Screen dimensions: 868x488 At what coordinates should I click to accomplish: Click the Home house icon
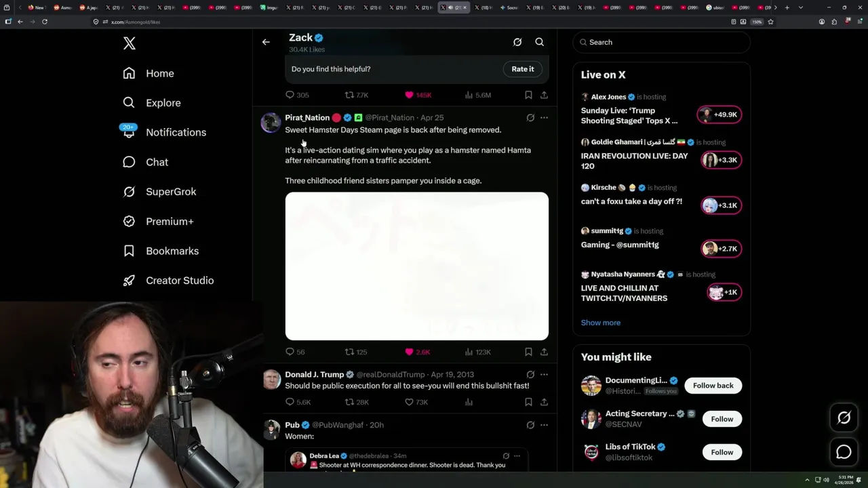(129, 73)
